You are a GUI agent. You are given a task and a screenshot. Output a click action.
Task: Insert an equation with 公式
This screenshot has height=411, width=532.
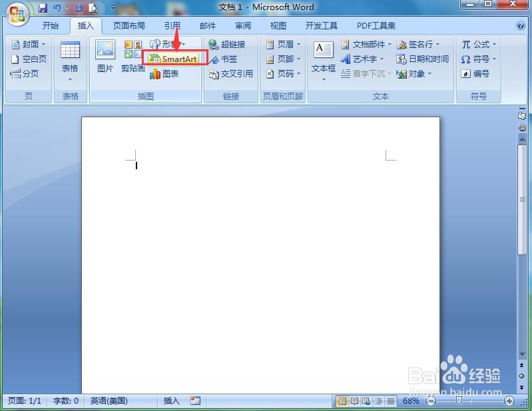[x=478, y=45]
